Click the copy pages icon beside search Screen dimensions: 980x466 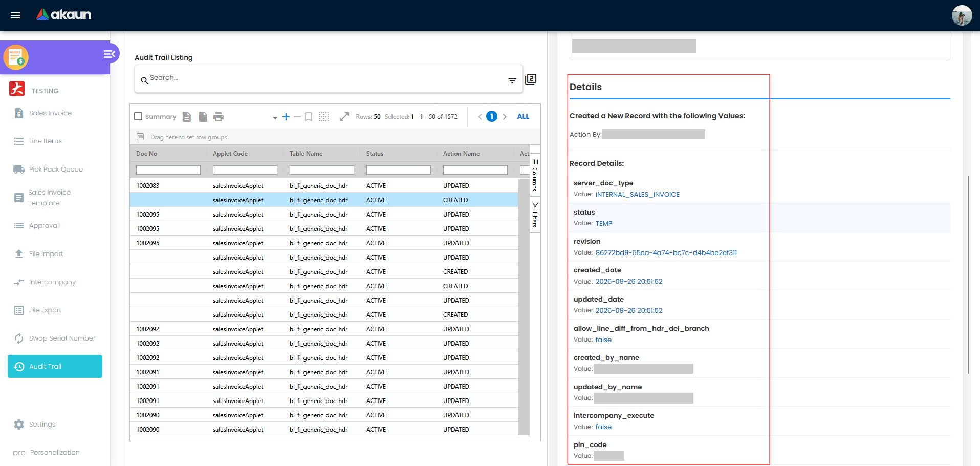click(x=531, y=79)
